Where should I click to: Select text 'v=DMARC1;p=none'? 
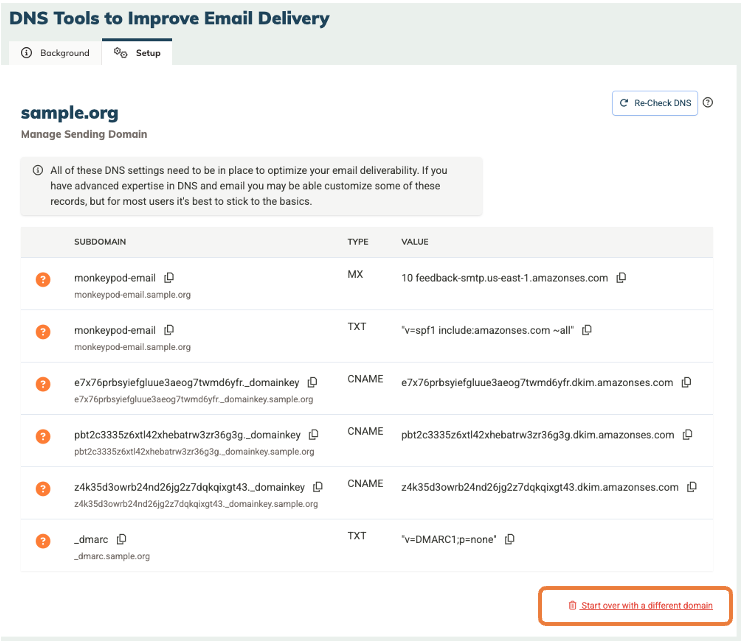click(x=449, y=540)
